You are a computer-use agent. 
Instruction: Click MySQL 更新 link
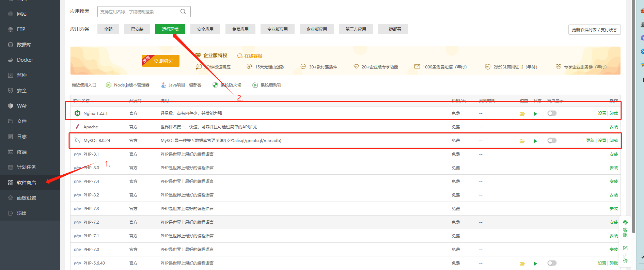coord(590,140)
